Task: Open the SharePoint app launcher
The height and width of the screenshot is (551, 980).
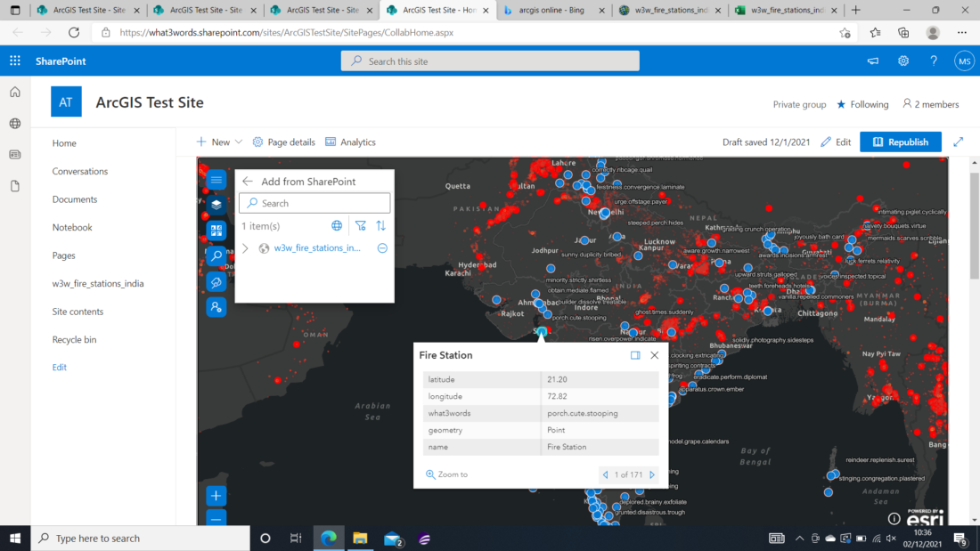Action: point(15,61)
